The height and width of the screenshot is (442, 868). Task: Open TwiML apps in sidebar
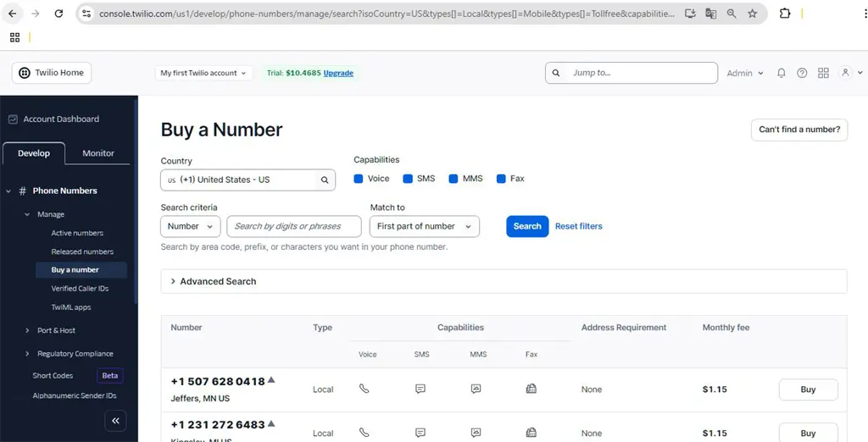point(71,307)
